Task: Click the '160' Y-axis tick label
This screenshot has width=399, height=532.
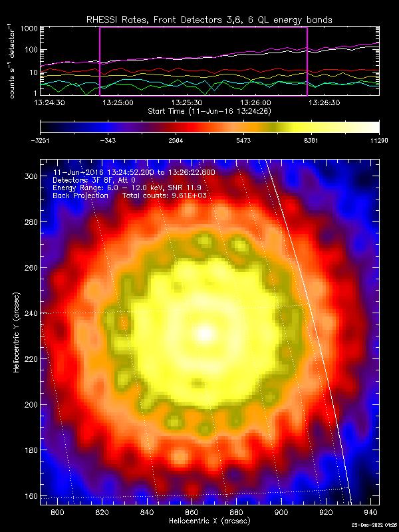Action: (x=31, y=496)
